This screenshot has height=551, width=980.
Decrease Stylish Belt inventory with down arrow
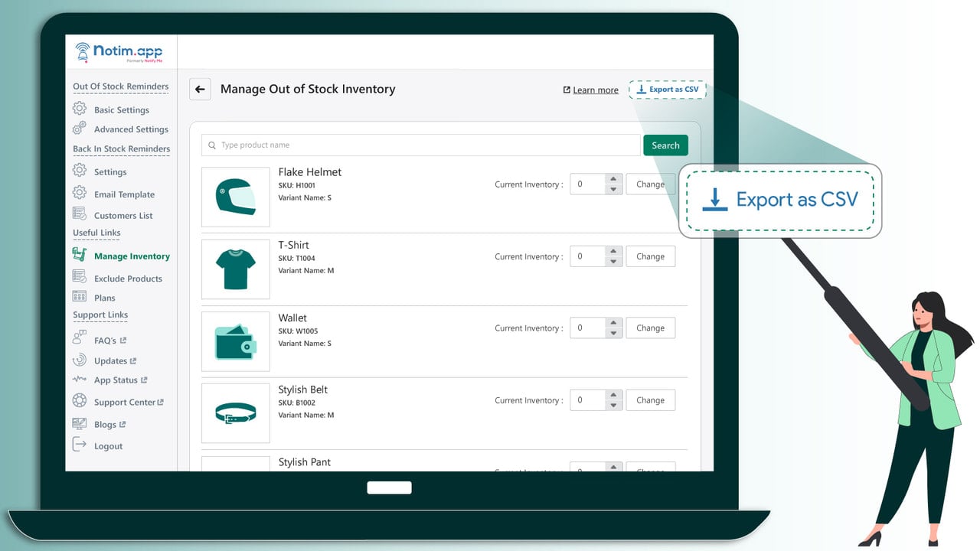click(x=613, y=406)
